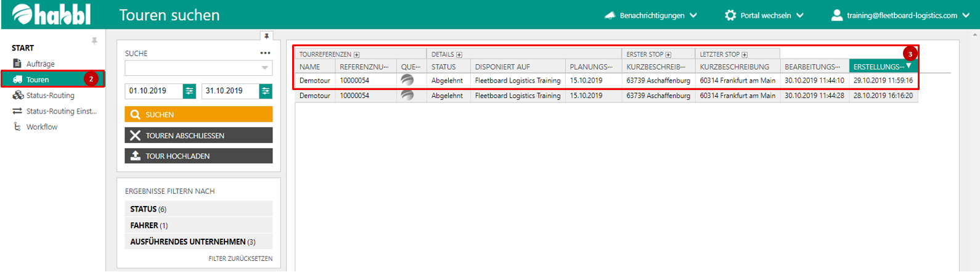Select Touren in the sidebar menu

click(38, 80)
